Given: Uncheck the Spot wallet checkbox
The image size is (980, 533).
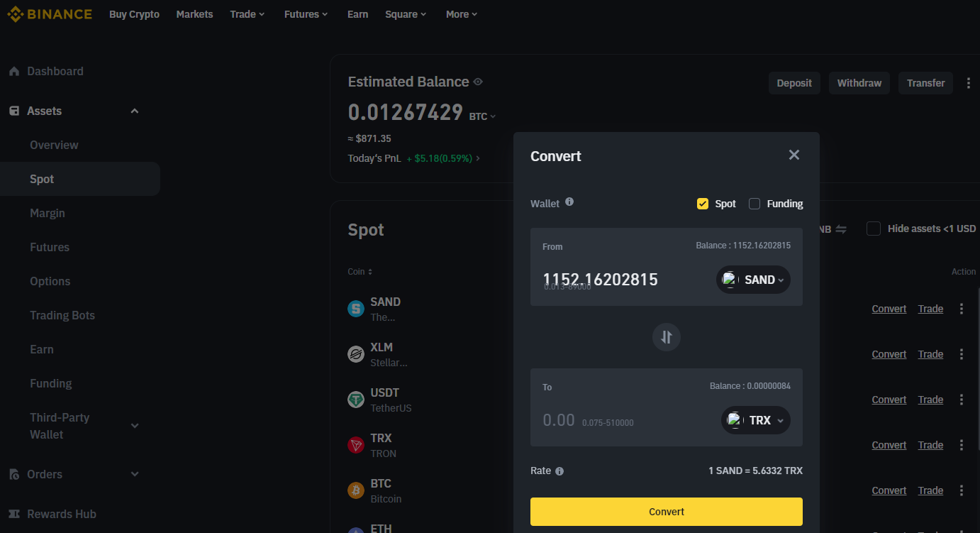Looking at the screenshot, I should [703, 204].
